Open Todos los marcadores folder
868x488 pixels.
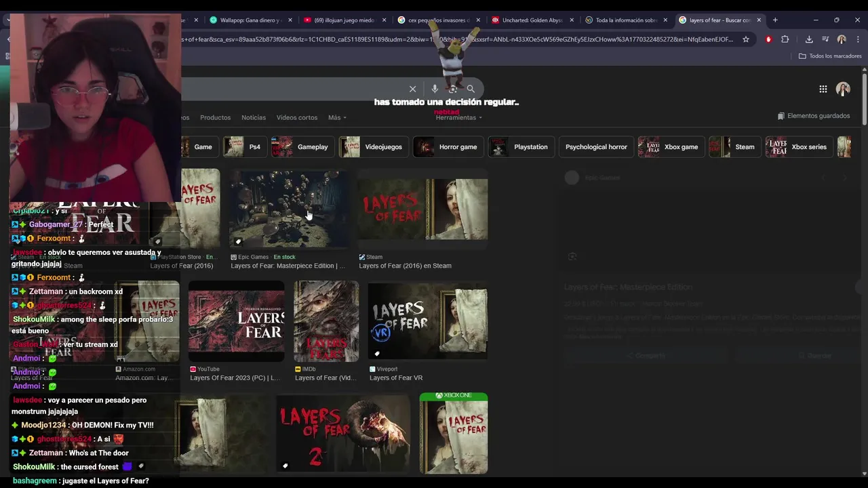pos(830,56)
